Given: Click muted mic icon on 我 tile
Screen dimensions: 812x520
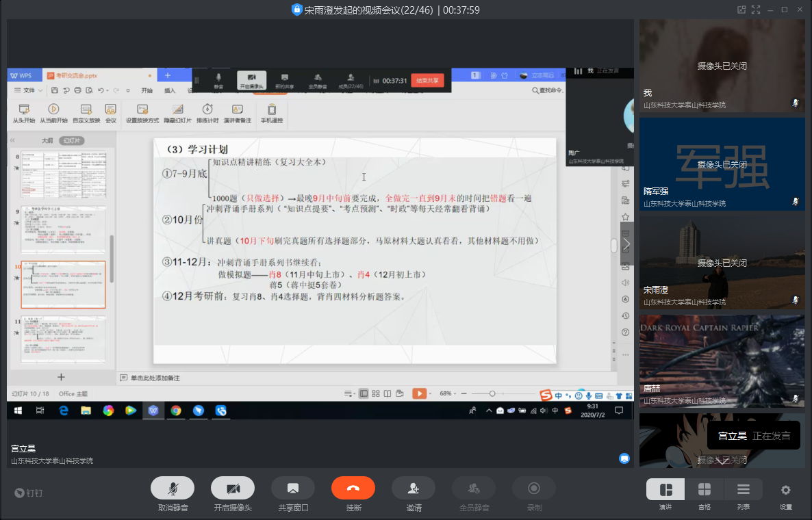Looking at the screenshot, I should tap(795, 103).
